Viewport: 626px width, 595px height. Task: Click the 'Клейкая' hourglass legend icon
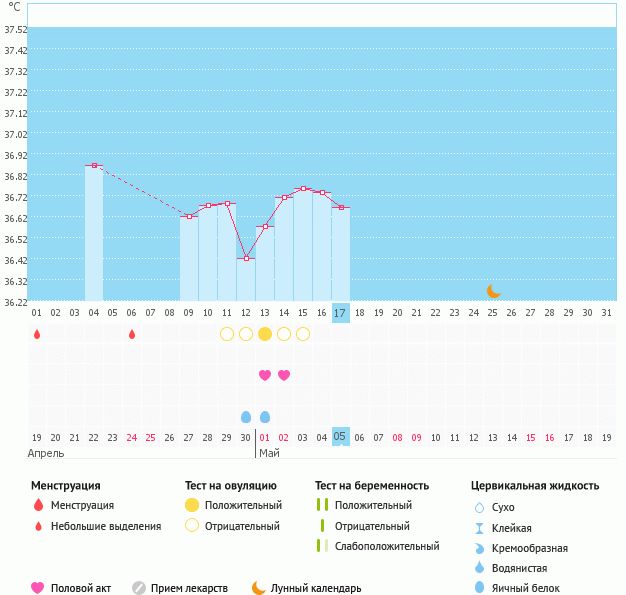(x=480, y=528)
